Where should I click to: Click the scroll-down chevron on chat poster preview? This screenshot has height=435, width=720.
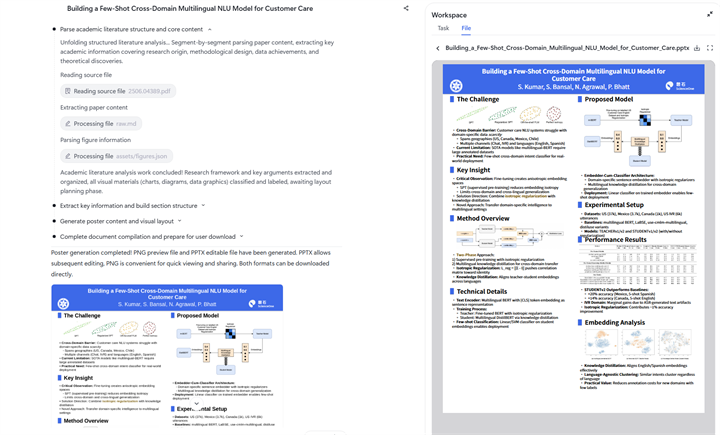tap(196, 403)
